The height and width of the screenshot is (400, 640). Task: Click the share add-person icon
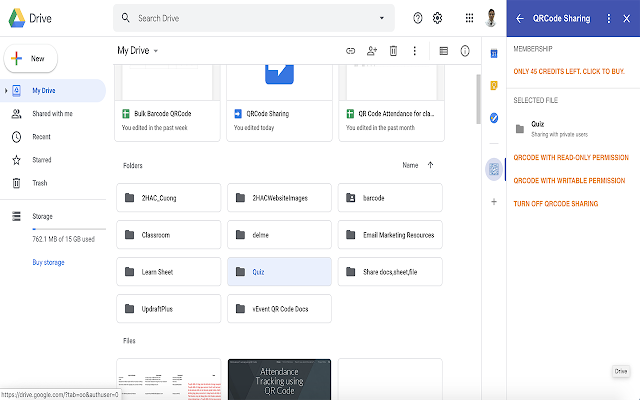[x=372, y=51]
